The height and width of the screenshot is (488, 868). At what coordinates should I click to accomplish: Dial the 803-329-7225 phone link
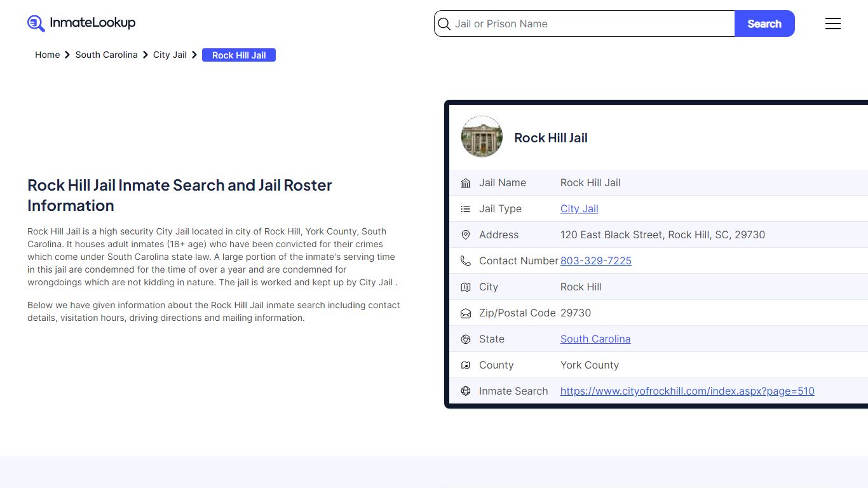595,261
